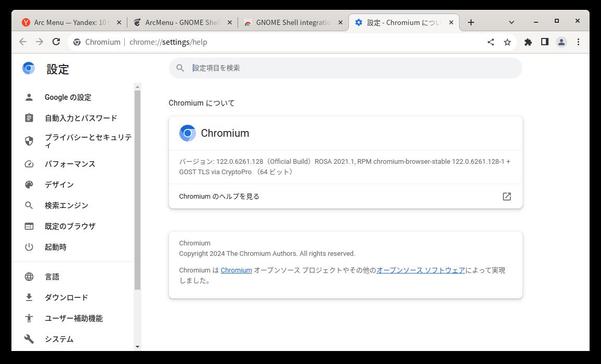Close the ArcMenu - GNOME Shell tab
The height and width of the screenshot is (364, 601).
pos(230,23)
